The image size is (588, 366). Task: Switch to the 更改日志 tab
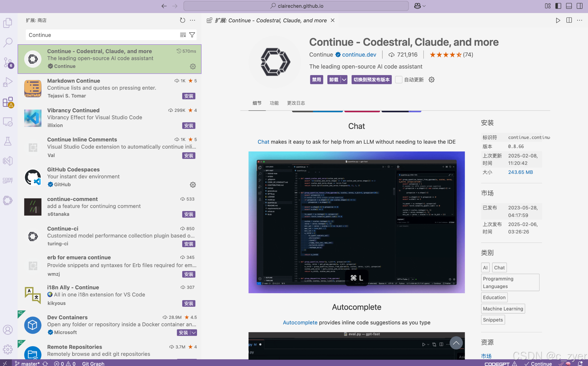[x=296, y=103]
